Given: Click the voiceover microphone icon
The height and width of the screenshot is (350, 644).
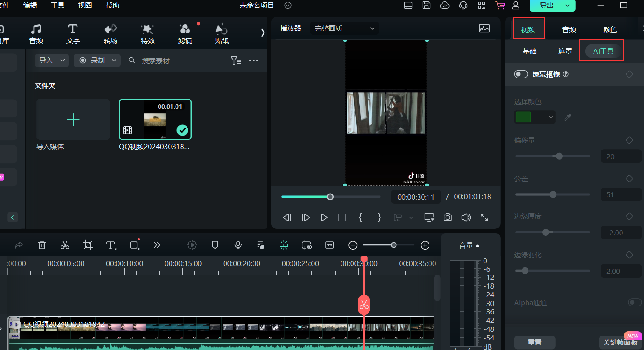Looking at the screenshot, I should (238, 245).
